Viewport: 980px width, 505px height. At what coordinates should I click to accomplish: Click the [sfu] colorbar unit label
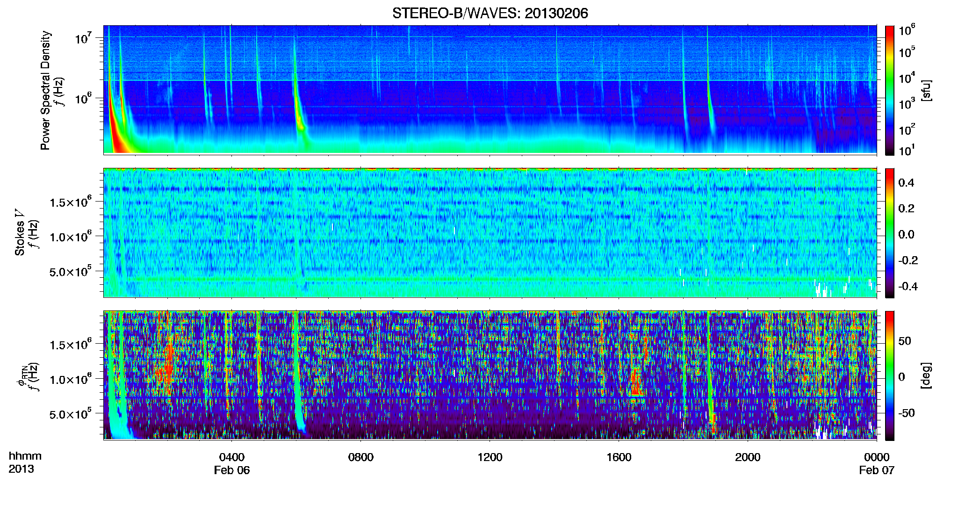pyautogui.click(x=926, y=90)
